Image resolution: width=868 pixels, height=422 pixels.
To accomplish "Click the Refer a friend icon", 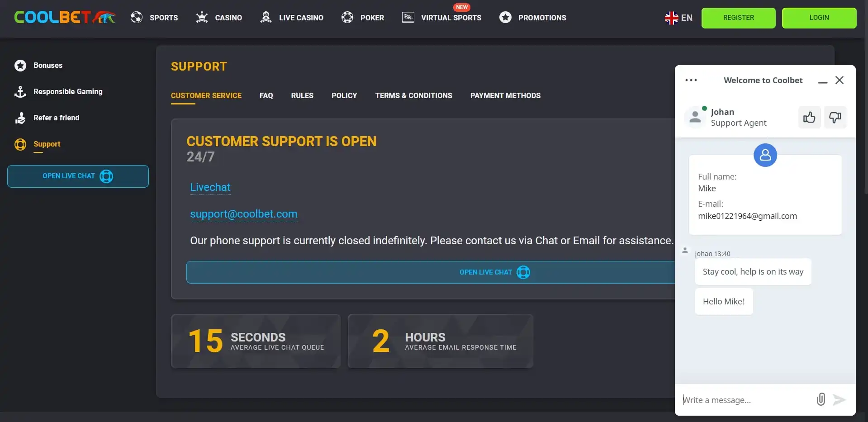I will point(20,118).
